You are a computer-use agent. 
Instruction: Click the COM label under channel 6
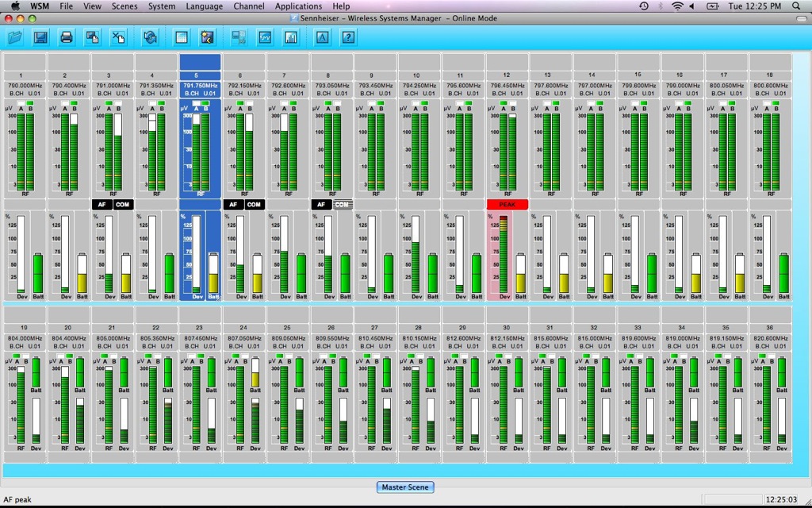click(x=254, y=205)
